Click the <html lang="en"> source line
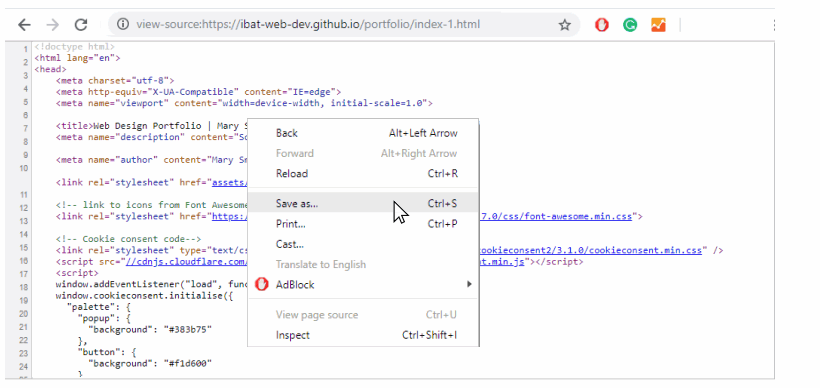The height and width of the screenshot is (388, 820). 77,58
